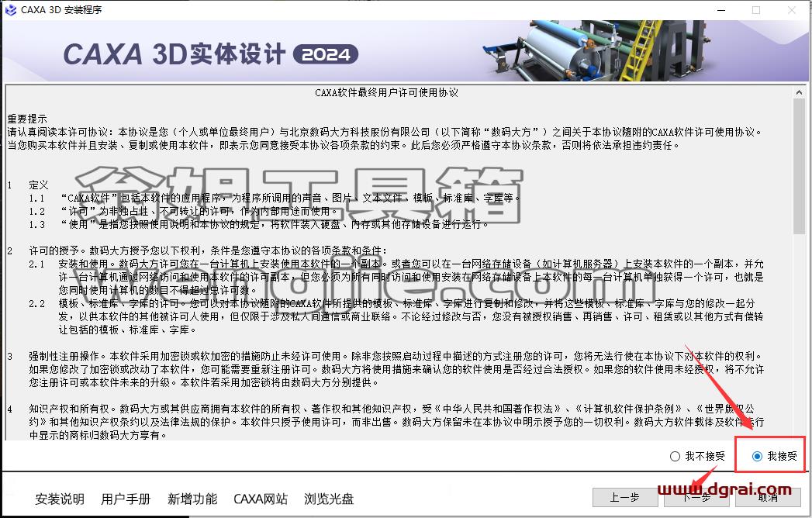
Task: Open the 安装说明 link
Action: tap(60, 499)
